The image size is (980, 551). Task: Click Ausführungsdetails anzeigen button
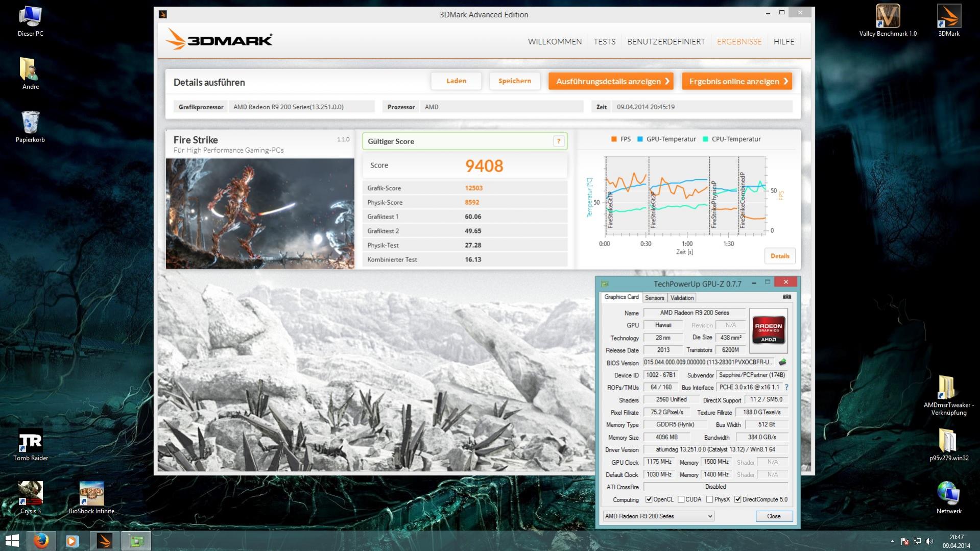611,81
